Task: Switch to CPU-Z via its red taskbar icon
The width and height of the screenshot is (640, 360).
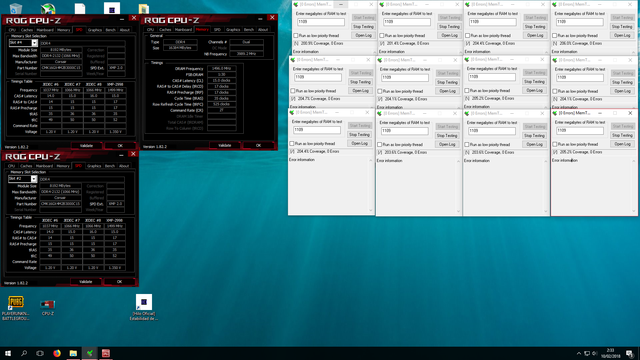Action: [x=106, y=353]
